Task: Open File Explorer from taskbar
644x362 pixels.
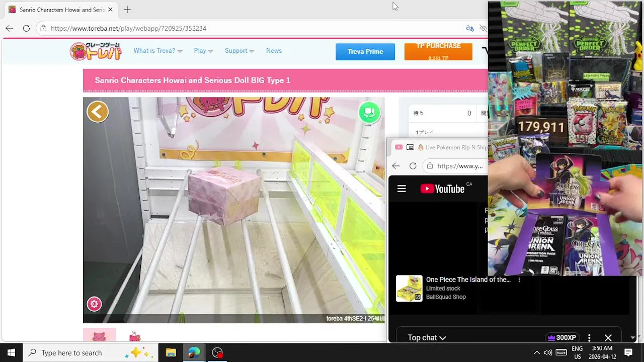Action: 171,352
